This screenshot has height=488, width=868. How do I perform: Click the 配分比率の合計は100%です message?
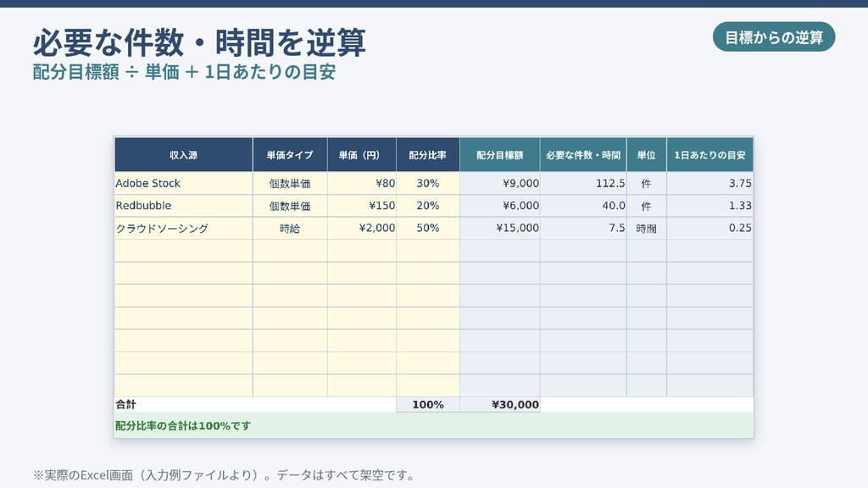click(183, 425)
